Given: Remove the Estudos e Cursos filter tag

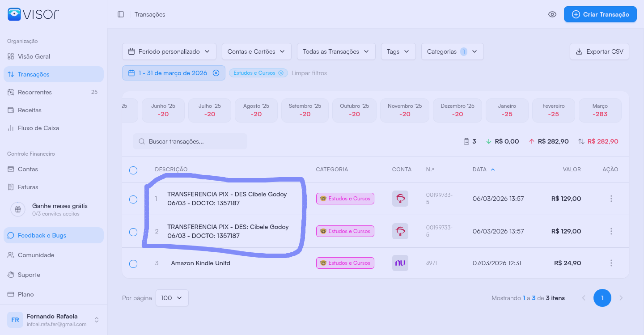Looking at the screenshot, I should (x=281, y=73).
